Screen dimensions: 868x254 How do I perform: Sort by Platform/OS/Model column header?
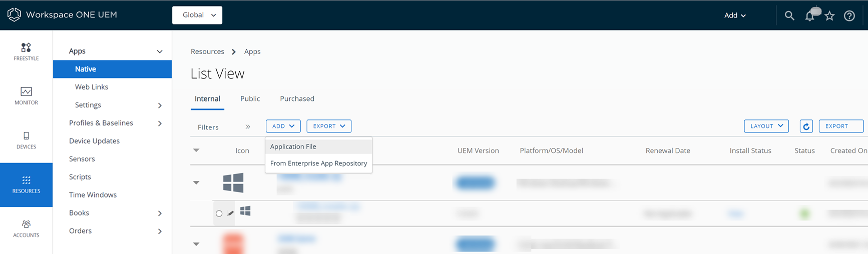551,150
